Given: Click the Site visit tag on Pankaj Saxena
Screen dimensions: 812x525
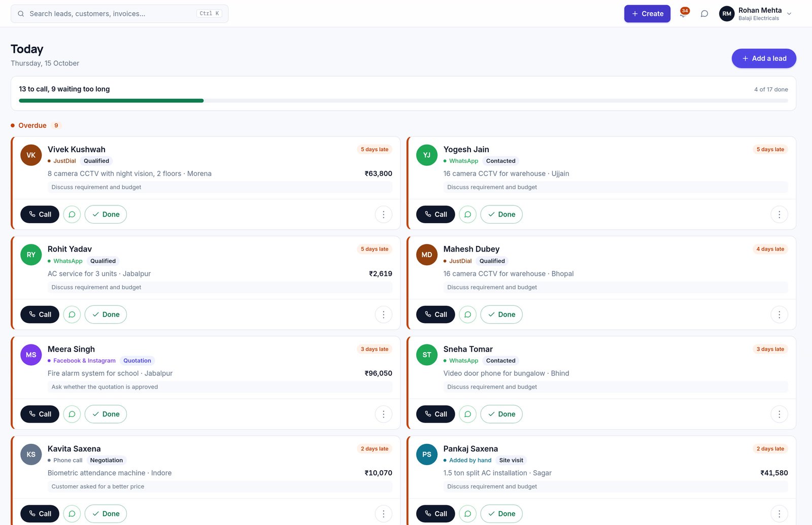Looking at the screenshot, I should point(511,461).
